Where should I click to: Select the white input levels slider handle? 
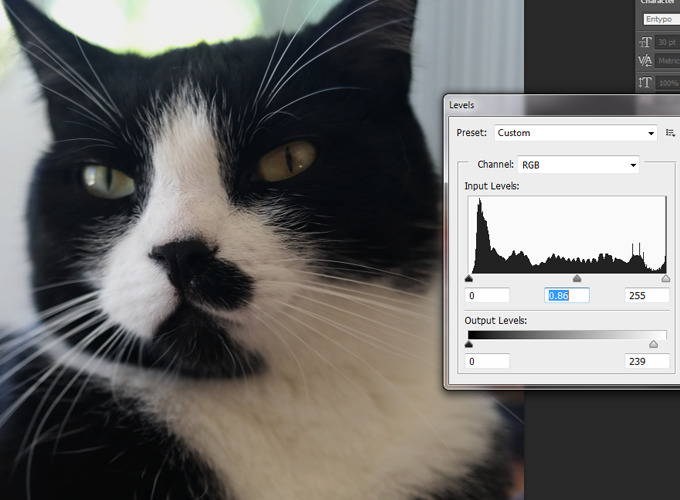(666, 278)
